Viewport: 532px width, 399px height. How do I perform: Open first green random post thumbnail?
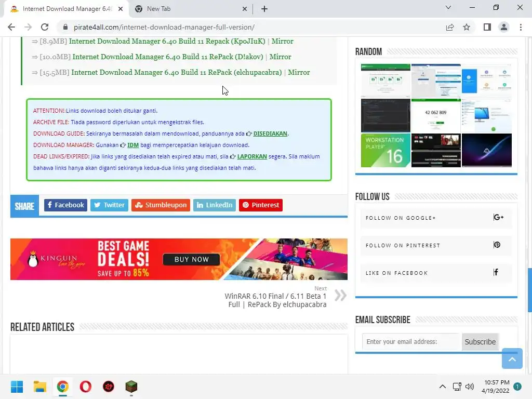[x=385, y=81]
